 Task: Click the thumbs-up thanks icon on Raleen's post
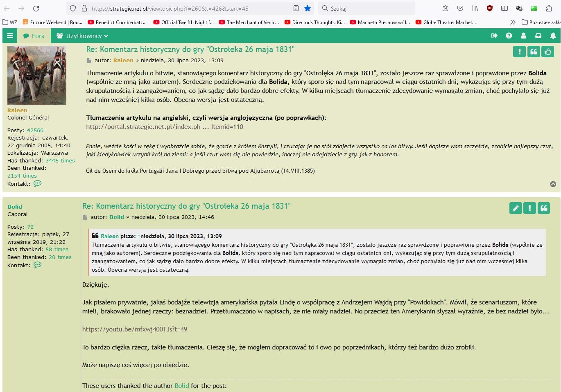(547, 52)
